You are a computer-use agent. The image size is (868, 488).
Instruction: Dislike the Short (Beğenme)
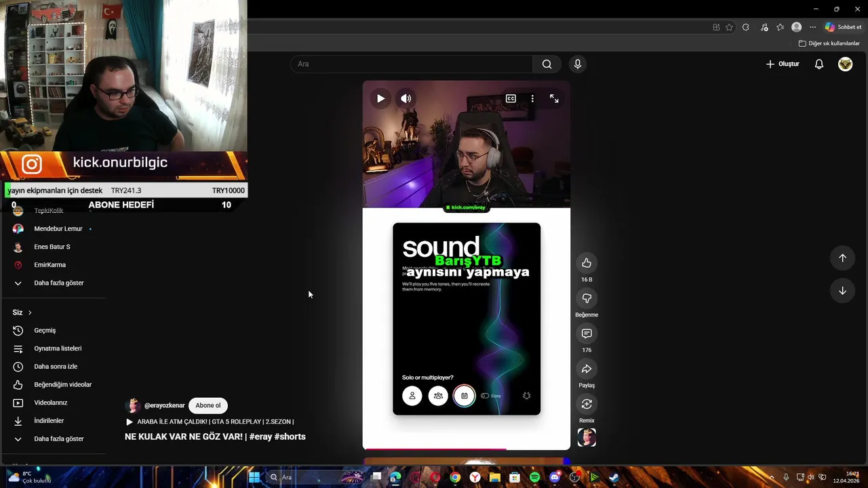(587, 298)
